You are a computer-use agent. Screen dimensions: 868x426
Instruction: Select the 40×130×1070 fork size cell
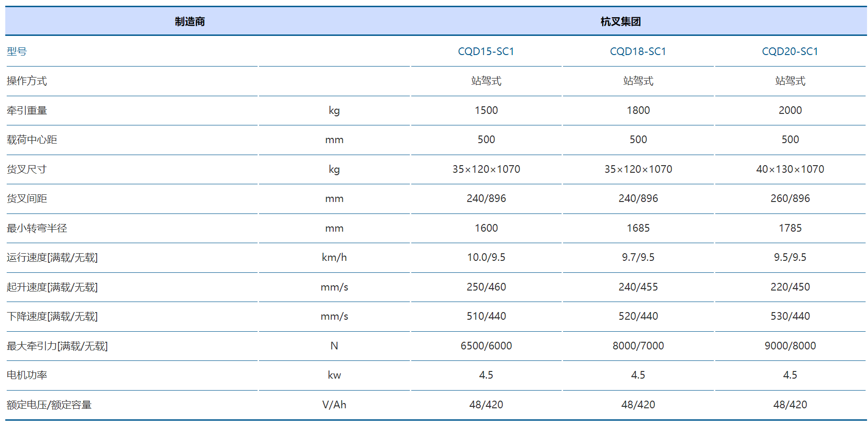pos(790,169)
